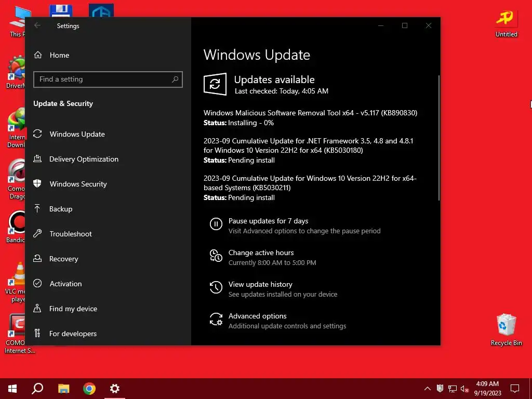Click the muted speaker tray icon
The image size is (532, 399).
(464, 389)
